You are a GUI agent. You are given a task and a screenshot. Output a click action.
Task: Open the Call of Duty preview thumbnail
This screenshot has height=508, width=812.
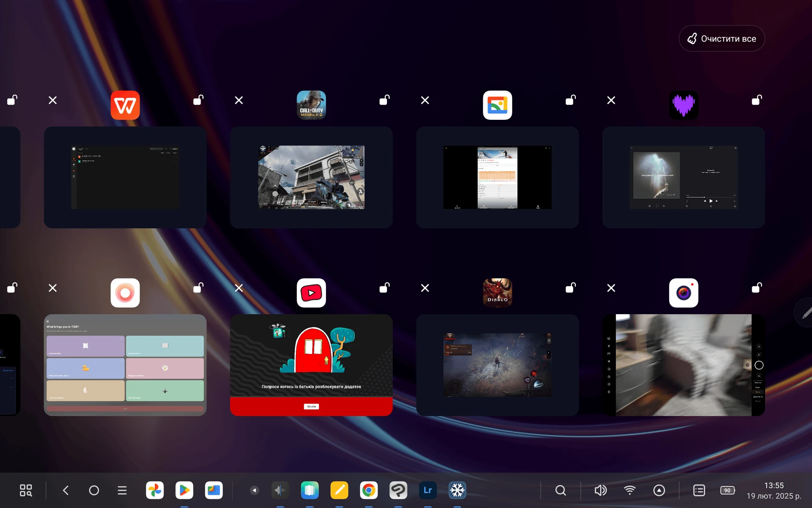point(311,177)
